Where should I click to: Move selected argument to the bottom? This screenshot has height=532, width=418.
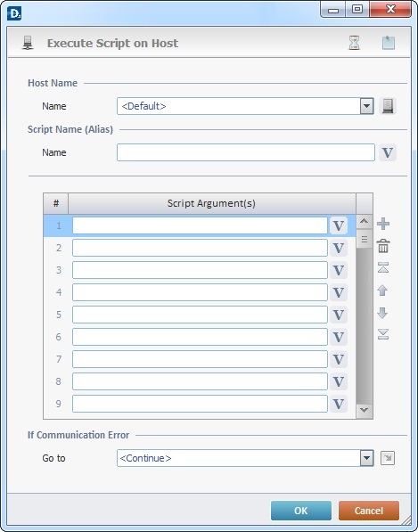(383, 334)
